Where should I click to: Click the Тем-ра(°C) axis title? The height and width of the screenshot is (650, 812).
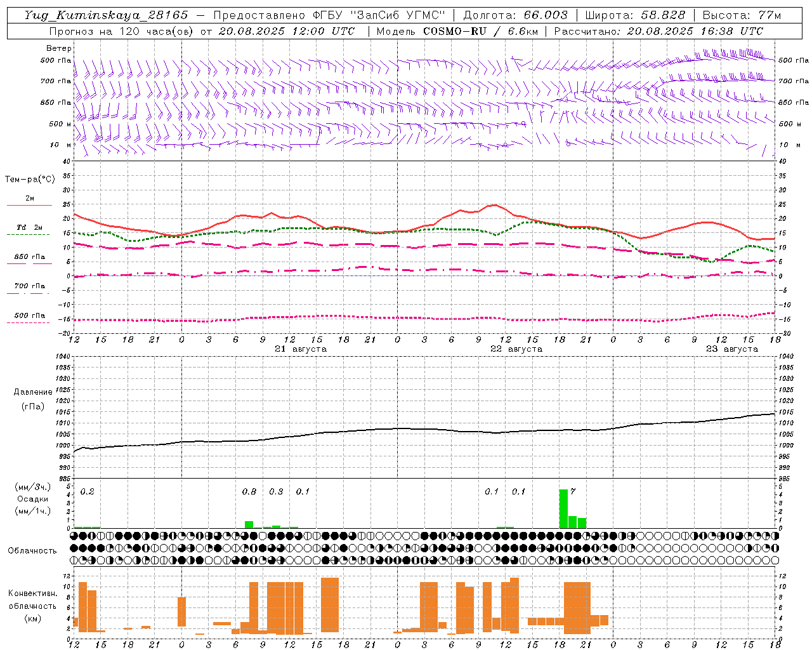coord(30,180)
